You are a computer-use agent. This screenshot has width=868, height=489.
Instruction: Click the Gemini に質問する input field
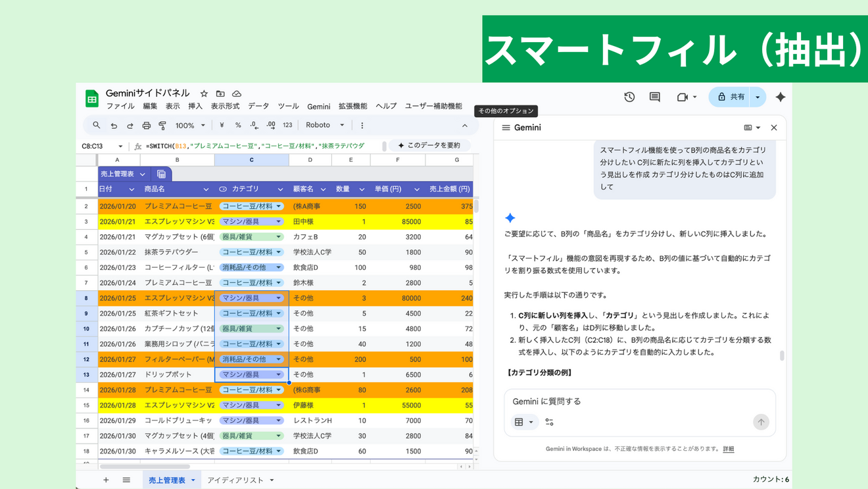[x=639, y=401]
